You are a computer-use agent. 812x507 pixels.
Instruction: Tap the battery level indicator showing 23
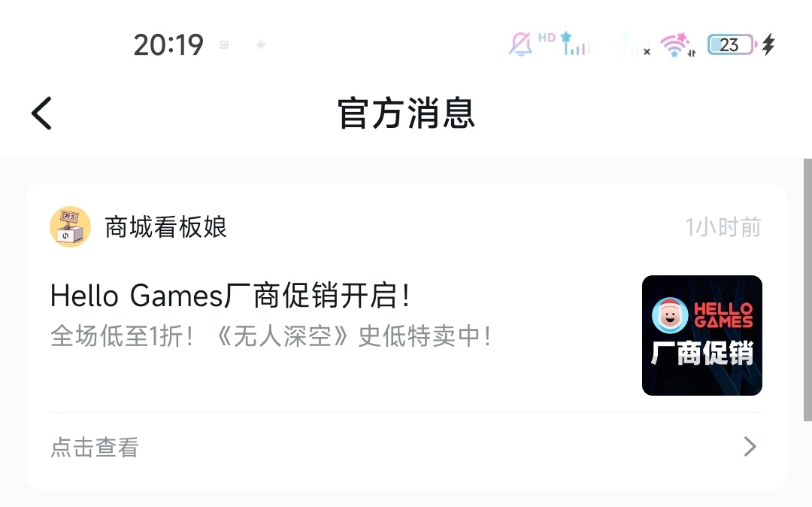pyautogui.click(x=732, y=44)
